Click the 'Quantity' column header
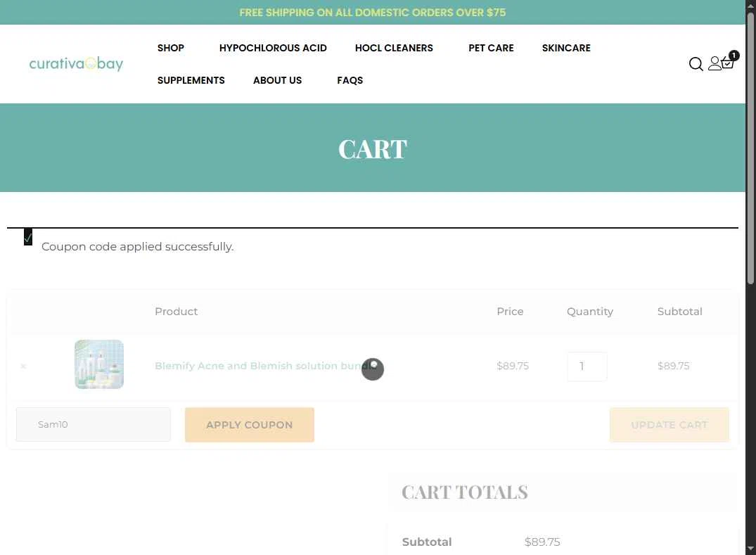The height and width of the screenshot is (555, 756). point(589,312)
